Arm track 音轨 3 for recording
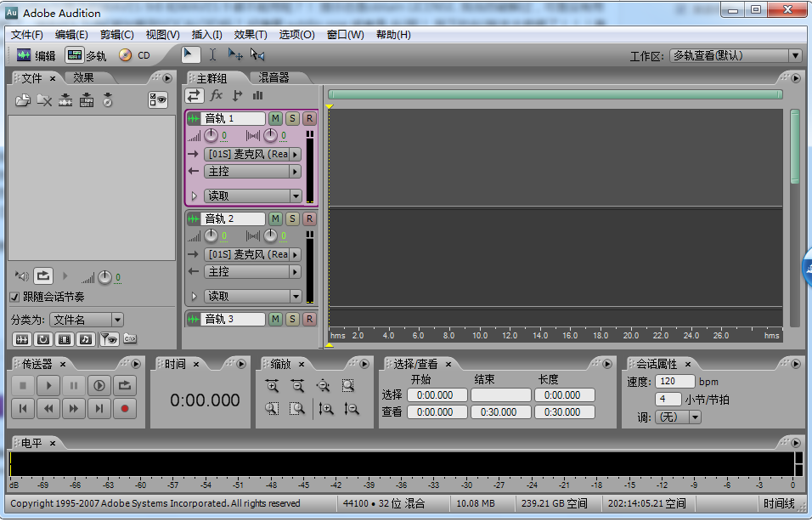Viewport: 812px width, 522px height. coord(310,319)
